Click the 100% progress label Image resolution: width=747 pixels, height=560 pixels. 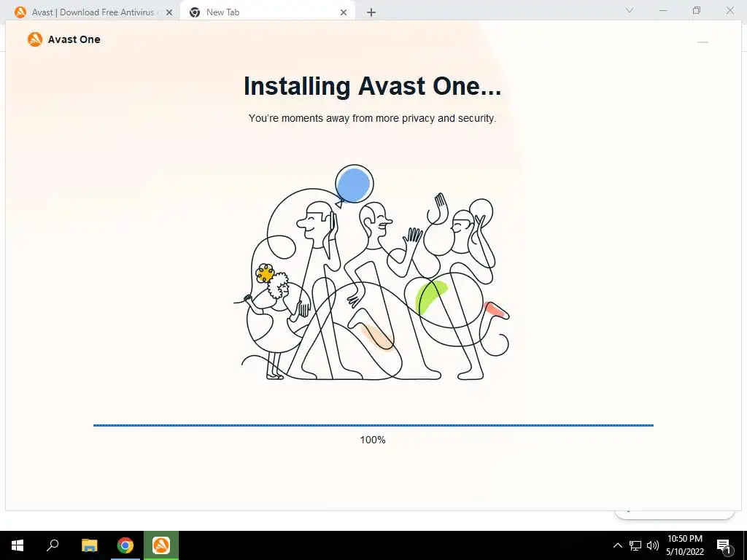pos(373,440)
